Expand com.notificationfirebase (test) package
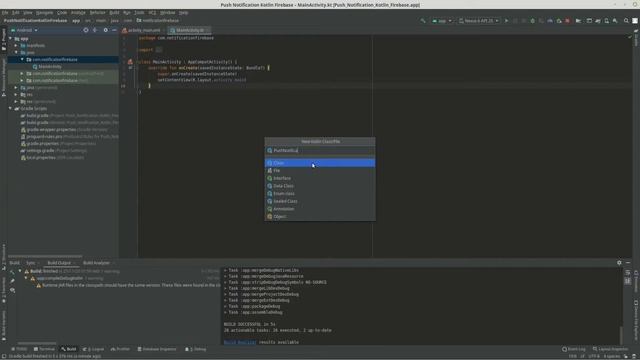The width and height of the screenshot is (640, 360). coord(22,80)
